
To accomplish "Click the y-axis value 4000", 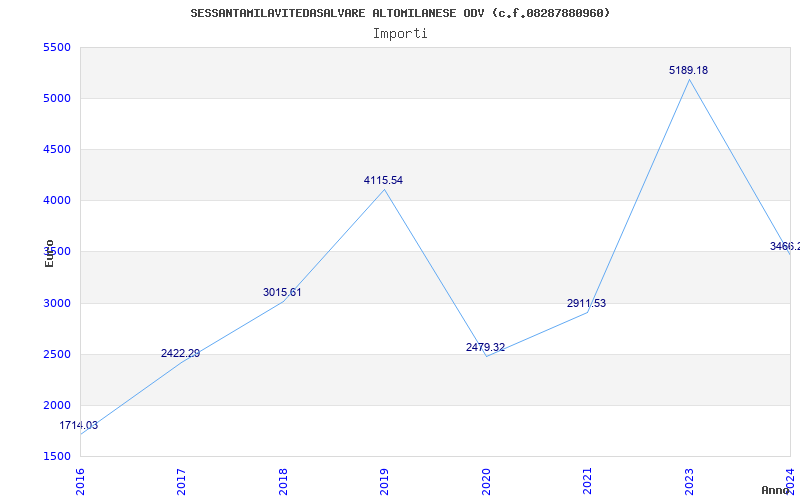I will point(56,201).
